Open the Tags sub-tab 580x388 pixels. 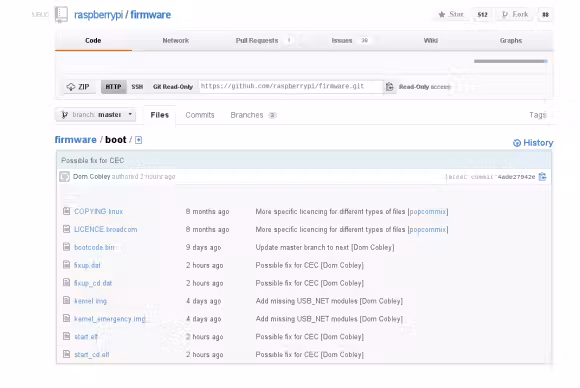(x=537, y=115)
